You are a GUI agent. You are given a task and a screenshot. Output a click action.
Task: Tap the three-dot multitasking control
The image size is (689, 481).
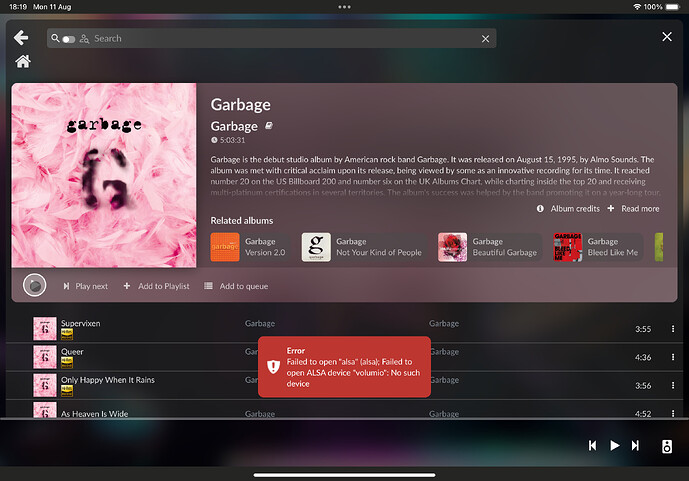(344, 7)
